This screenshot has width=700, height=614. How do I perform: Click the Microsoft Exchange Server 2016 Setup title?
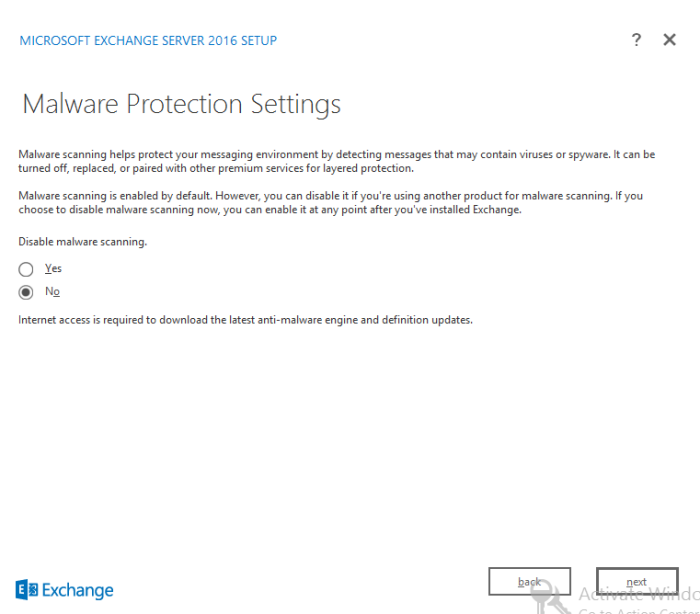(x=148, y=41)
